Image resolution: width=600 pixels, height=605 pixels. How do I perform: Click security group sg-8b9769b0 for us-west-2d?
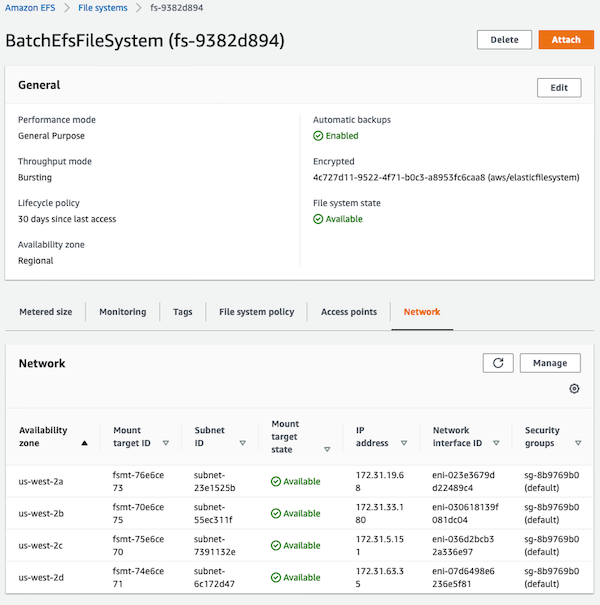(x=551, y=578)
